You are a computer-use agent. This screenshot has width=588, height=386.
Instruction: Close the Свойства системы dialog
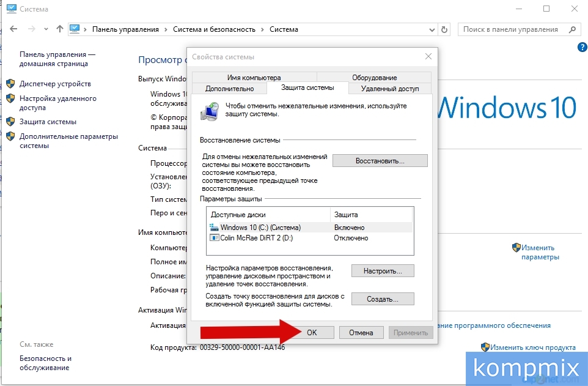click(428, 56)
